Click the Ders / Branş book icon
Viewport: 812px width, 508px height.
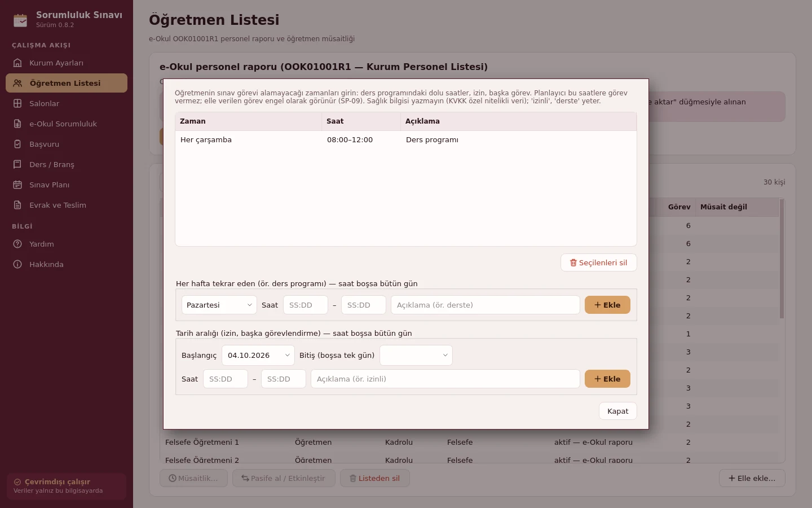pyautogui.click(x=17, y=164)
